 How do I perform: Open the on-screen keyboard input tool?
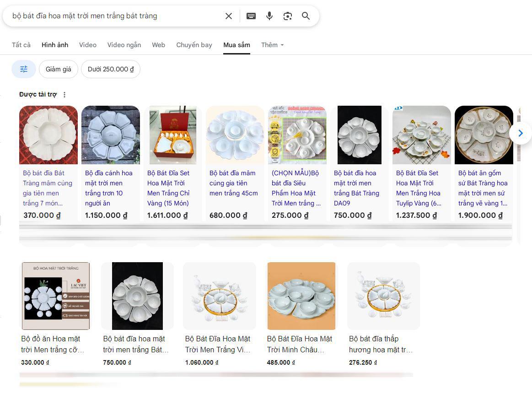pyautogui.click(x=251, y=16)
